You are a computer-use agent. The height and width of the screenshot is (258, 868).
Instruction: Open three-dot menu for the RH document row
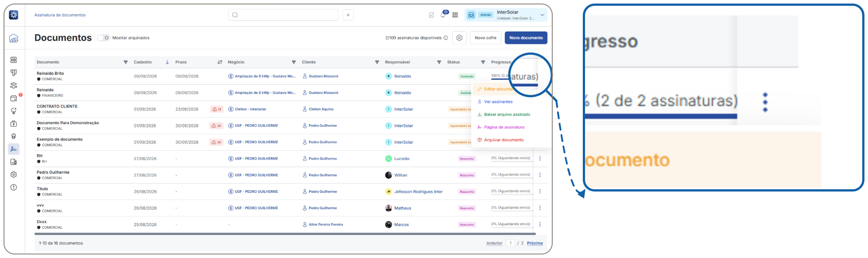coord(540,159)
